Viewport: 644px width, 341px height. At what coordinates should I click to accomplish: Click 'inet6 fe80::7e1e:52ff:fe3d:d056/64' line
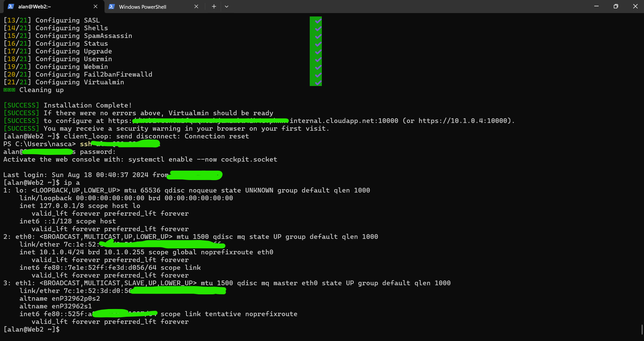coord(110,268)
